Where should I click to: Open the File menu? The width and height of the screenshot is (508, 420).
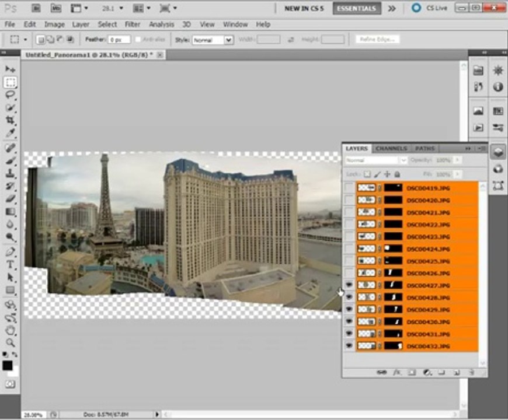[9, 24]
